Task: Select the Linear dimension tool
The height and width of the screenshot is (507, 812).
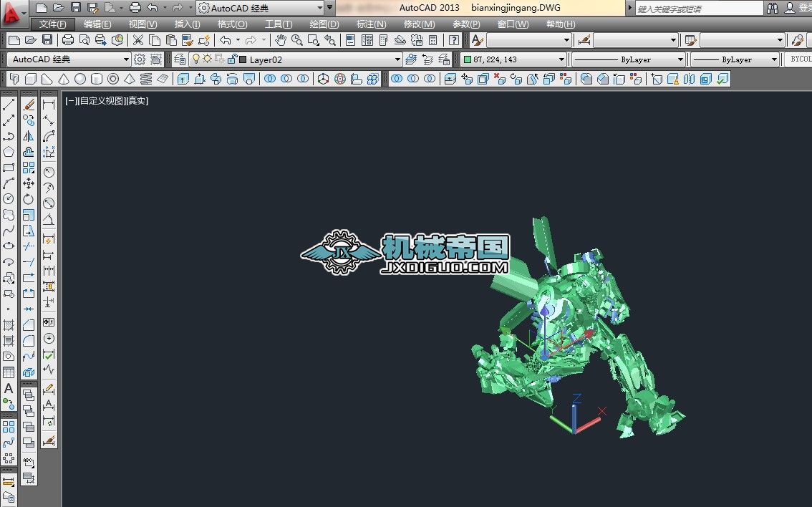Action: [49, 105]
